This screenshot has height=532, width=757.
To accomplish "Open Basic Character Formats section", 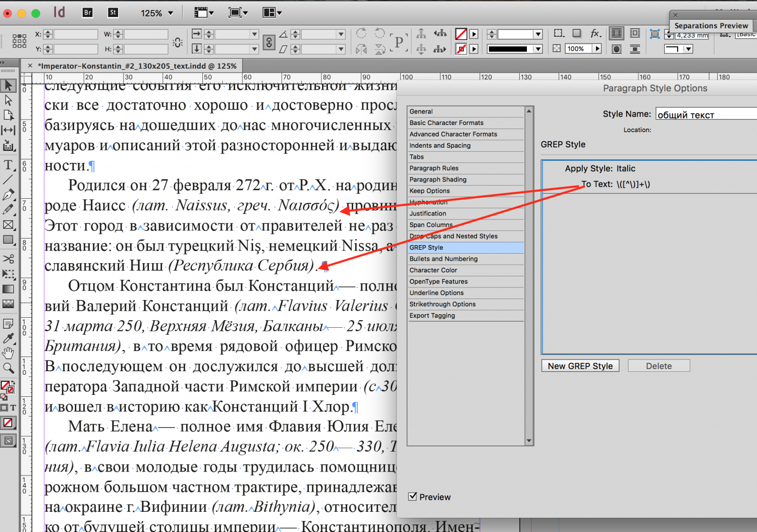I will pyautogui.click(x=446, y=123).
